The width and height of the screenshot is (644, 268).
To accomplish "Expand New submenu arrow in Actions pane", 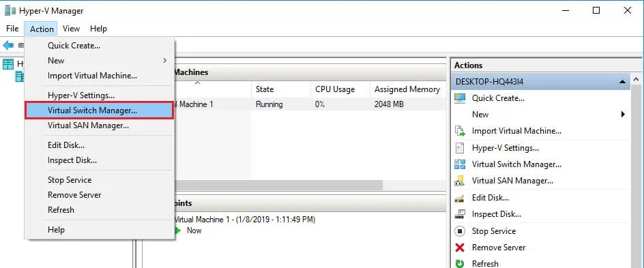I will click(x=623, y=115).
